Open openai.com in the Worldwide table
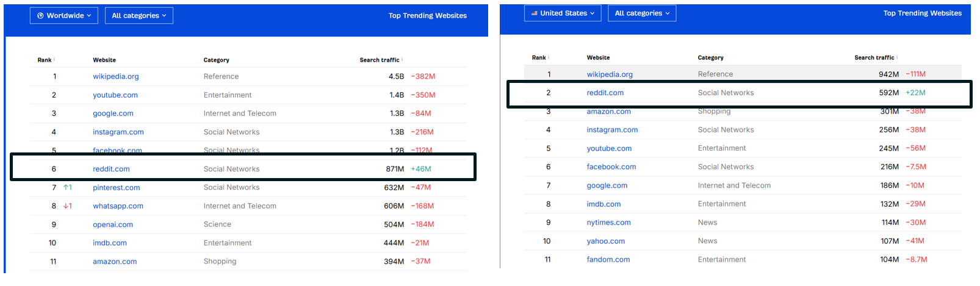Screen dimensions: 980x286 click(113, 224)
